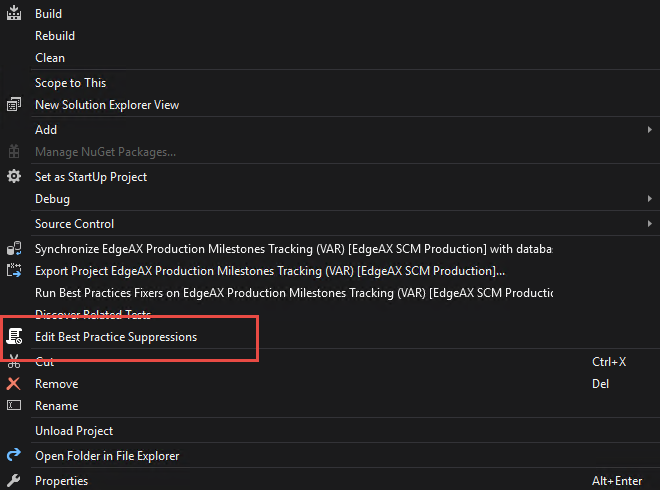Expand the Add submenu arrow
The width and height of the screenshot is (660, 490).
point(649,130)
